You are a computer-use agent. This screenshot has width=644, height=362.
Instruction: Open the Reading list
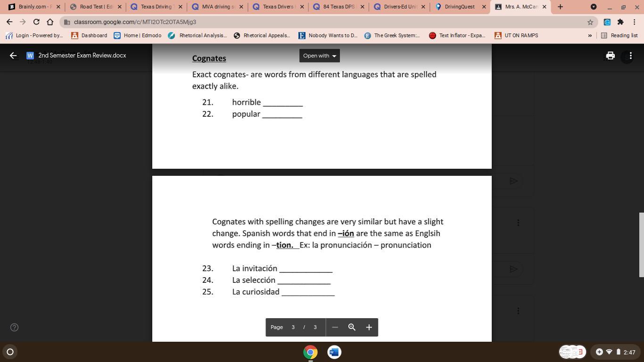(x=619, y=35)
